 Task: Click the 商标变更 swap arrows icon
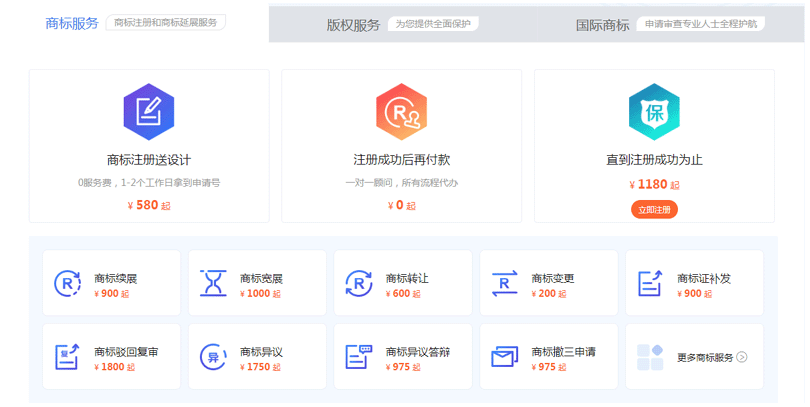coord(505,283)
